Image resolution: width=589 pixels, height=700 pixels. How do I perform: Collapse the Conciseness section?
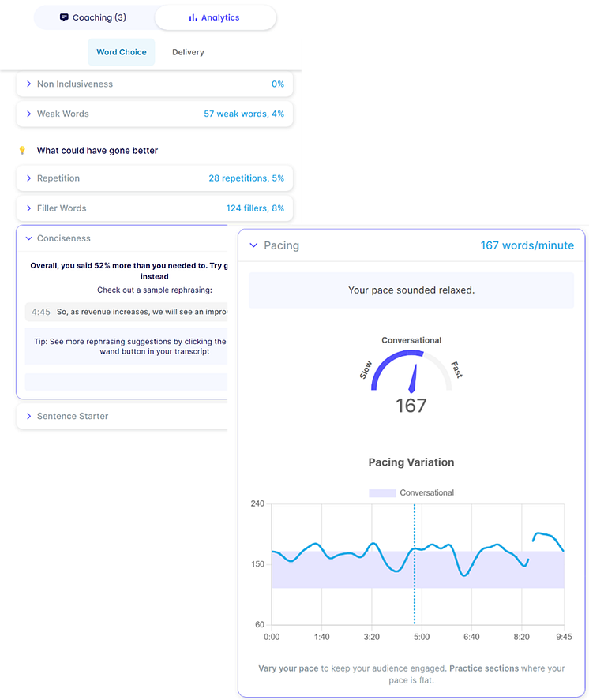[29, 238]
